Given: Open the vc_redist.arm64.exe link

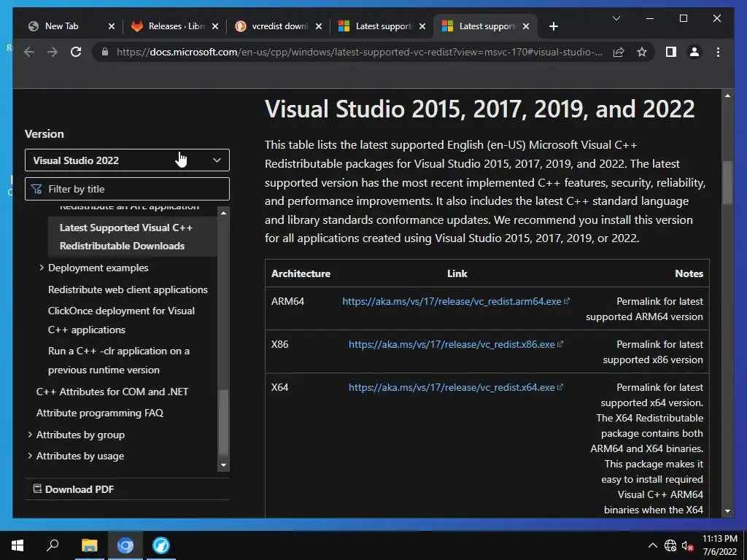Looking at the screenshot, I should point(455,301).
